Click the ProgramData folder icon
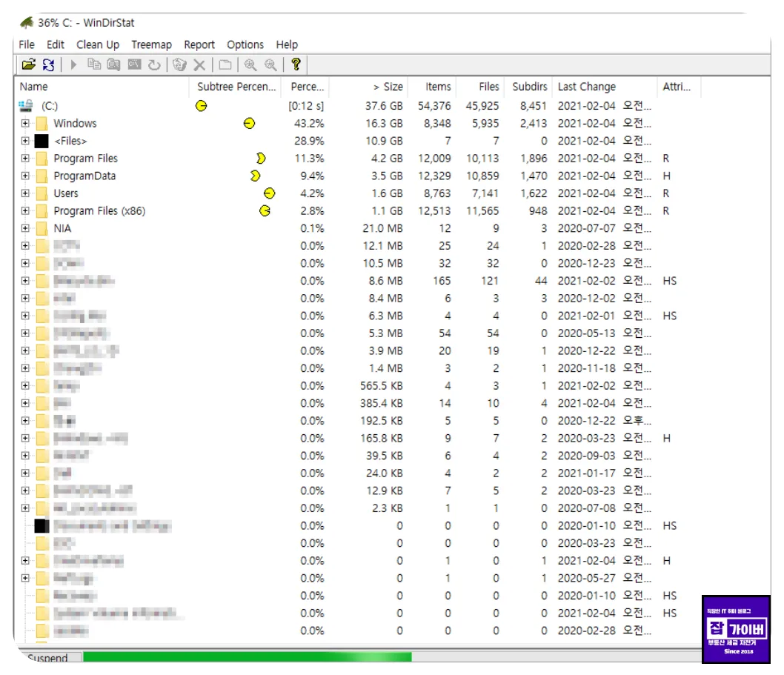784x675 pixels. click(42, 176)
